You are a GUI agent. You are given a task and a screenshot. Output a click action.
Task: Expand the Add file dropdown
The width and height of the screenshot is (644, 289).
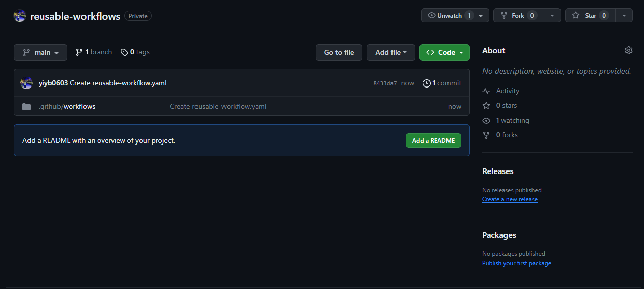point(390,52)
